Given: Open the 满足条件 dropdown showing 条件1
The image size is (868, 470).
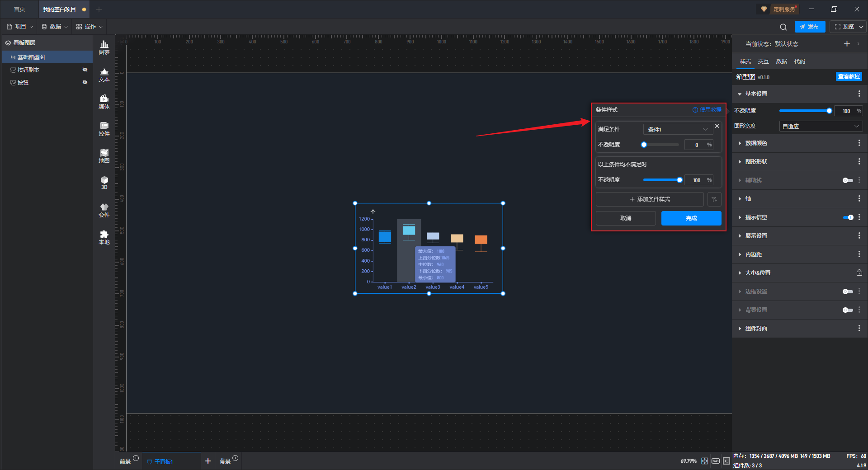Looking at the screenshot, I should coord(677,129).
